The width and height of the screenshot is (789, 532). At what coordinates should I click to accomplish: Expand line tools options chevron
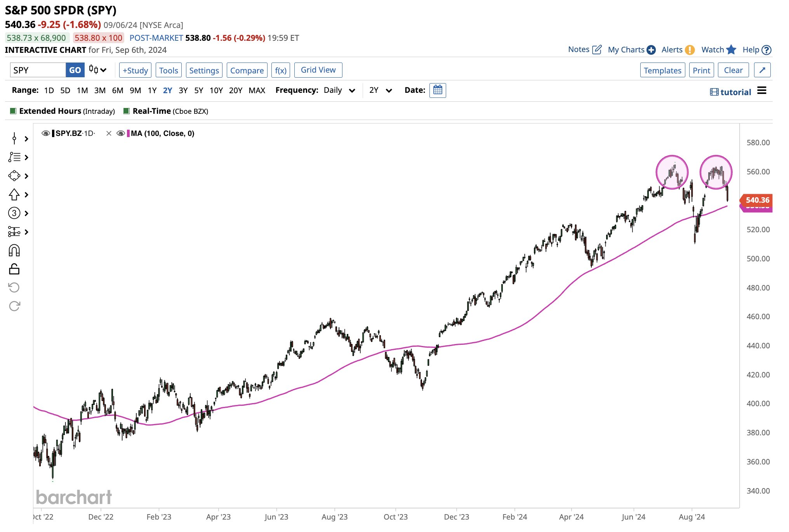pos(26,157)
